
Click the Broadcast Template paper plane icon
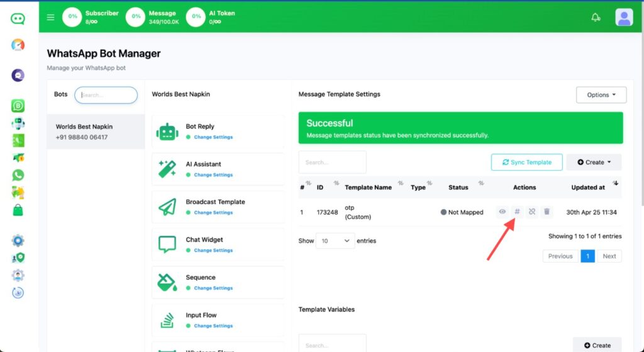pyautogui.click(x=167, y=207)
